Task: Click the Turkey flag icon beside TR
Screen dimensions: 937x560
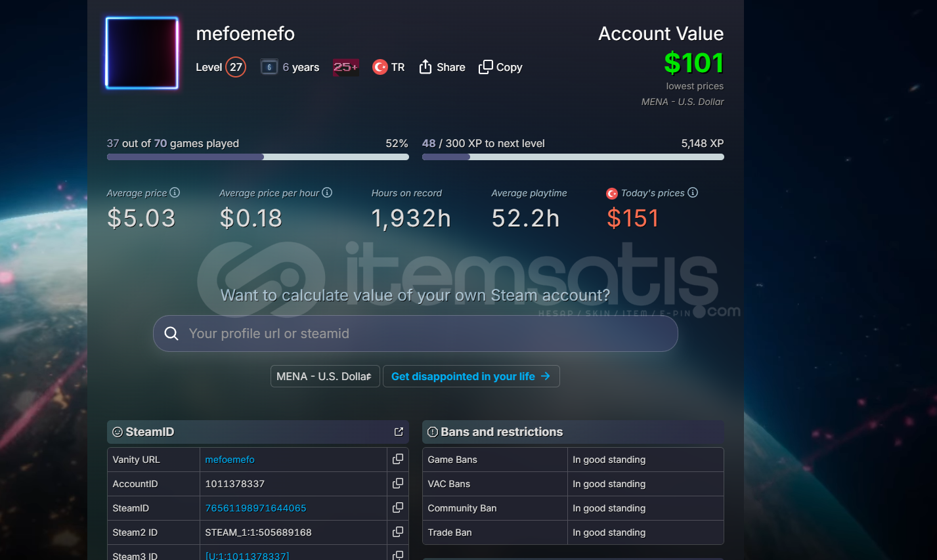Action: [380, 67]
